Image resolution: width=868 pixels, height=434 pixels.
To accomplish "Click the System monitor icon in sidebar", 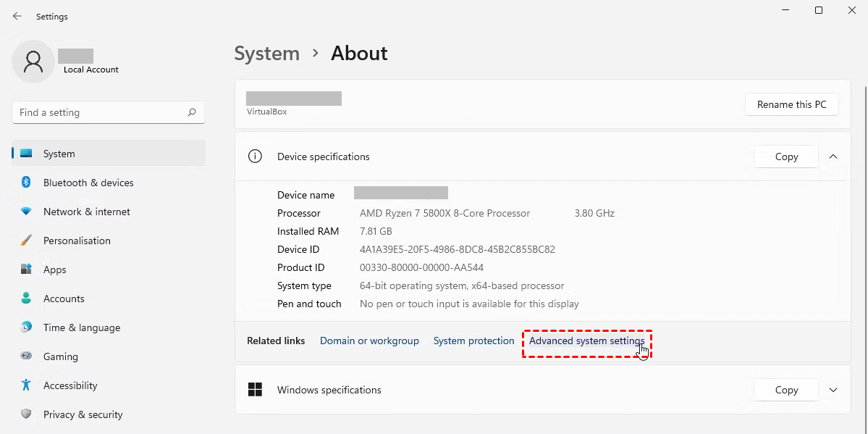I will pyautogui.click(x=26, y=154).
